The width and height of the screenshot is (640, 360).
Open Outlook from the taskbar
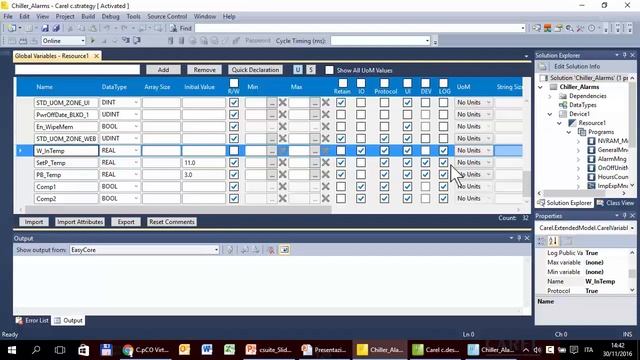pos(184,350)
